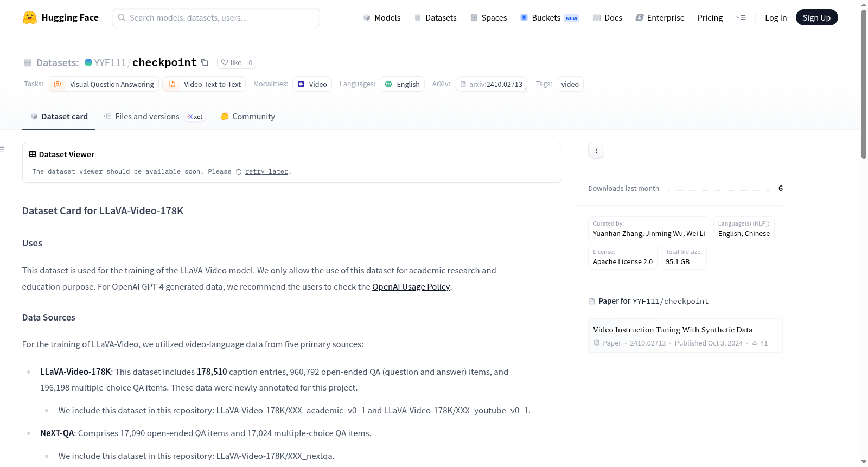This screenshot has width=868, height=467.
Task: Go to Spaces
Action: click(x=488, y=17)
